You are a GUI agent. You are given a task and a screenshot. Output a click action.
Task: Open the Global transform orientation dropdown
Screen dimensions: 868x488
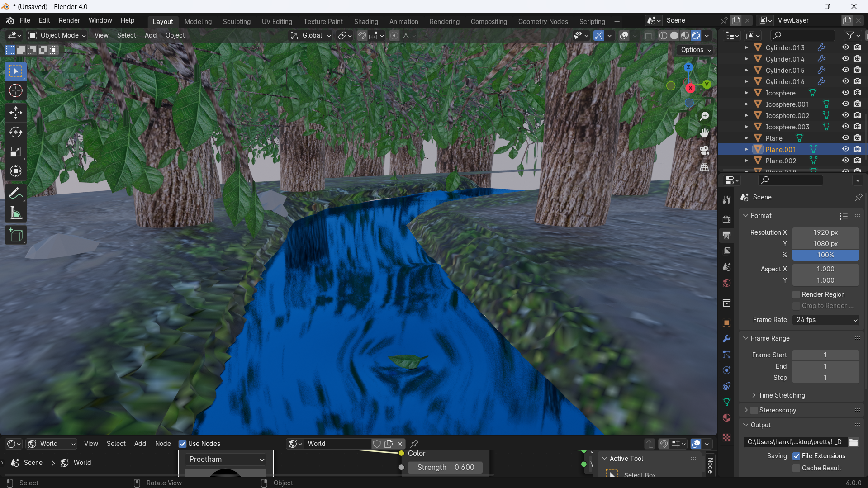[311, 35]
